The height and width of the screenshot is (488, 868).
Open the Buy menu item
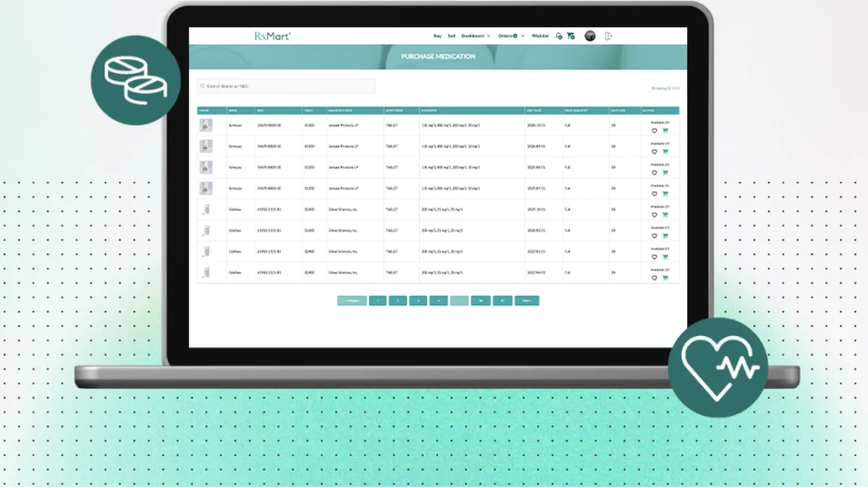437,36
